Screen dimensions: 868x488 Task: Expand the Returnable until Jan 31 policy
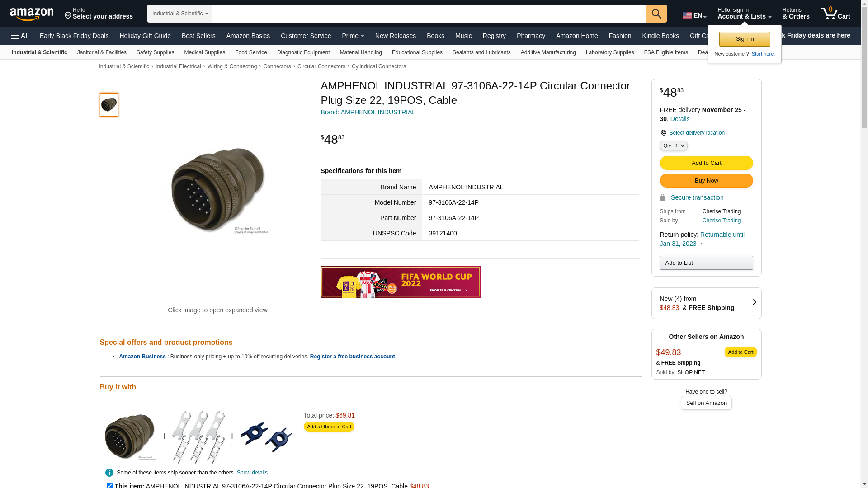tap(702, 239)
